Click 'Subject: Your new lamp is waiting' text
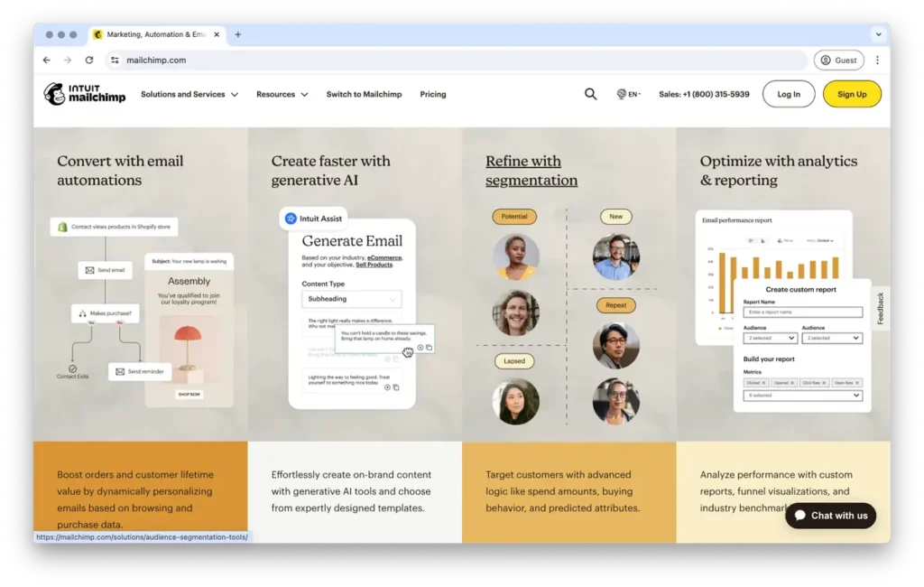924x587 pixels. tap(189, 261)
